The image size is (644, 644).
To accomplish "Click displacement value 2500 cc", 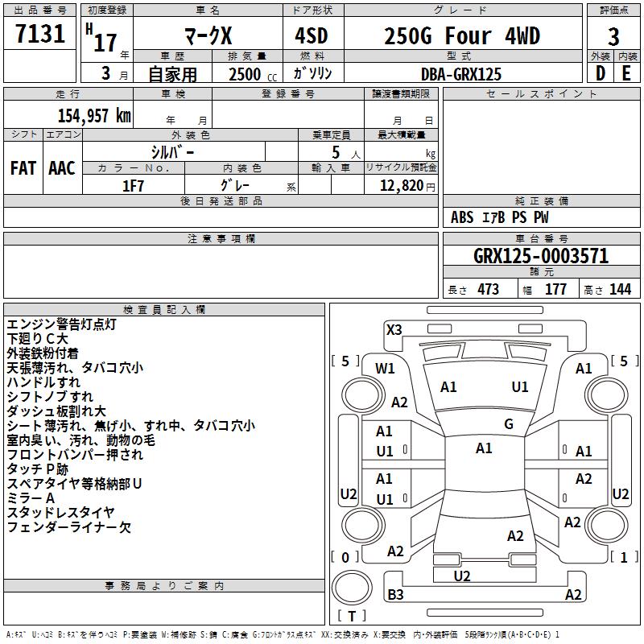I will pos(253,74).
